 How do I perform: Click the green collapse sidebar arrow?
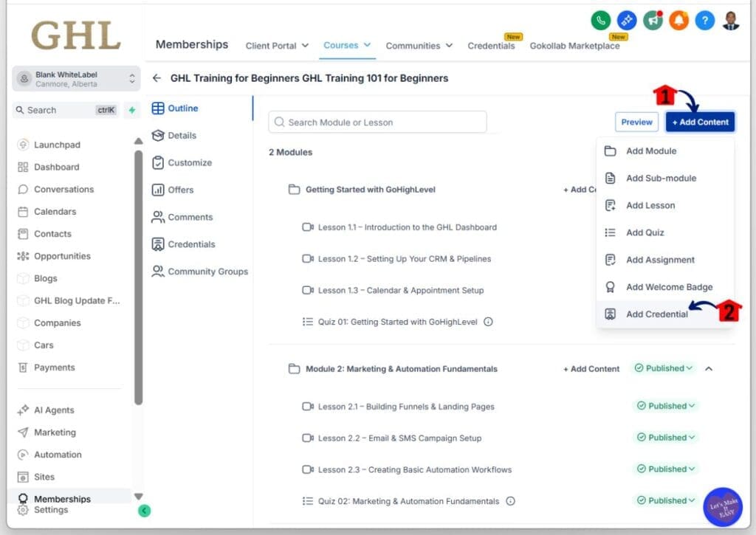(x=145, y=510)
